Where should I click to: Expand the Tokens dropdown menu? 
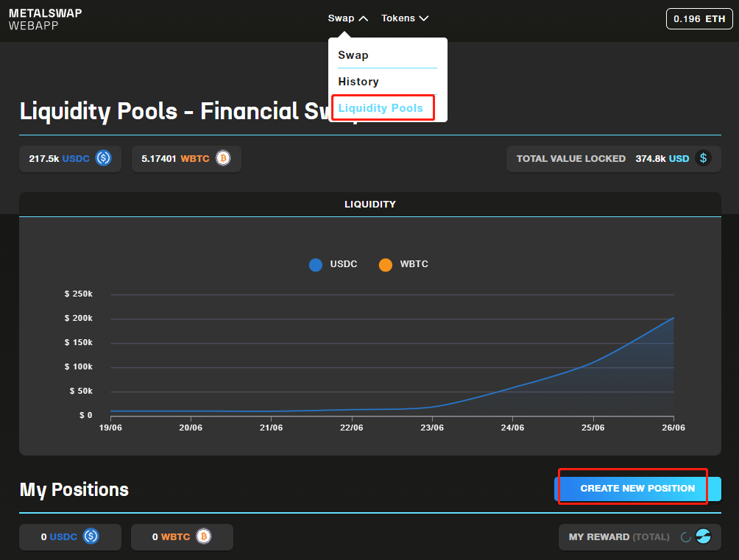click(x=404, y=18)
